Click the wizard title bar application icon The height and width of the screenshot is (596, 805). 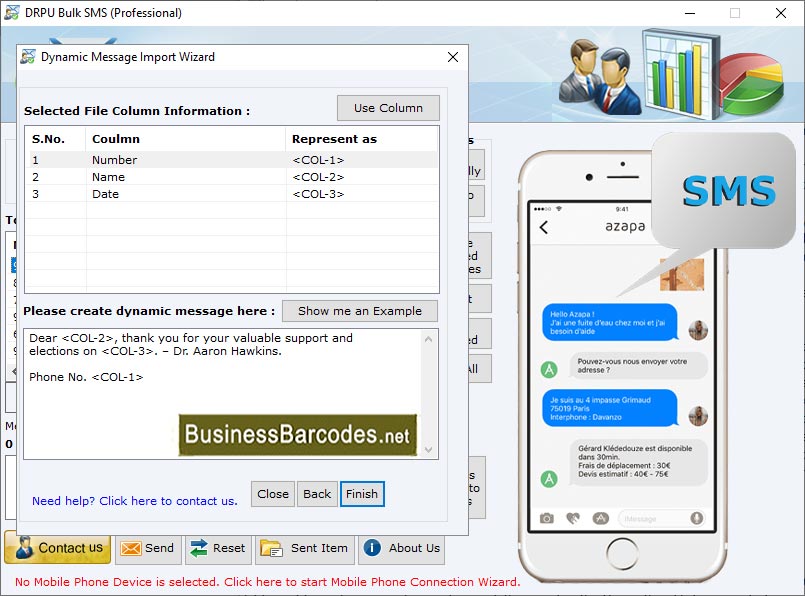(x=27, y=57)
